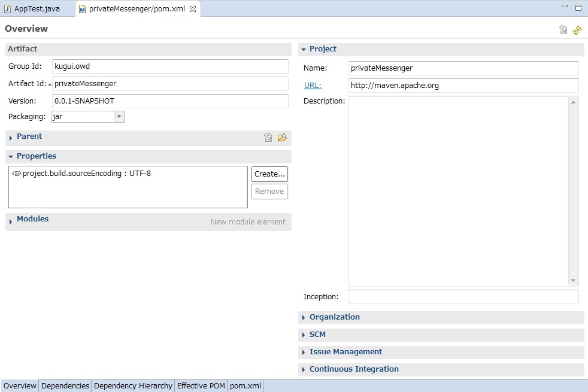Click inside the Description text area
Image resolution: width=588 pixels, height=392 pixels.
(458, 191)
